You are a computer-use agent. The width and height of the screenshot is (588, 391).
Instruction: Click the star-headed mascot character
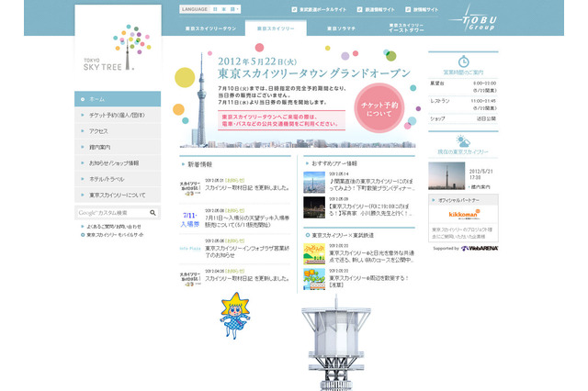[x=235, y=316]
